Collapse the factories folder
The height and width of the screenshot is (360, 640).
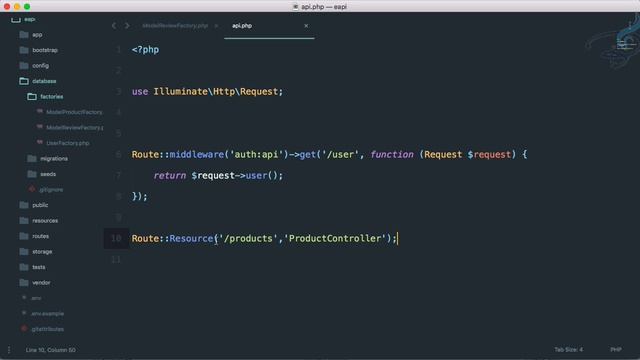click(x=32, y=97)
